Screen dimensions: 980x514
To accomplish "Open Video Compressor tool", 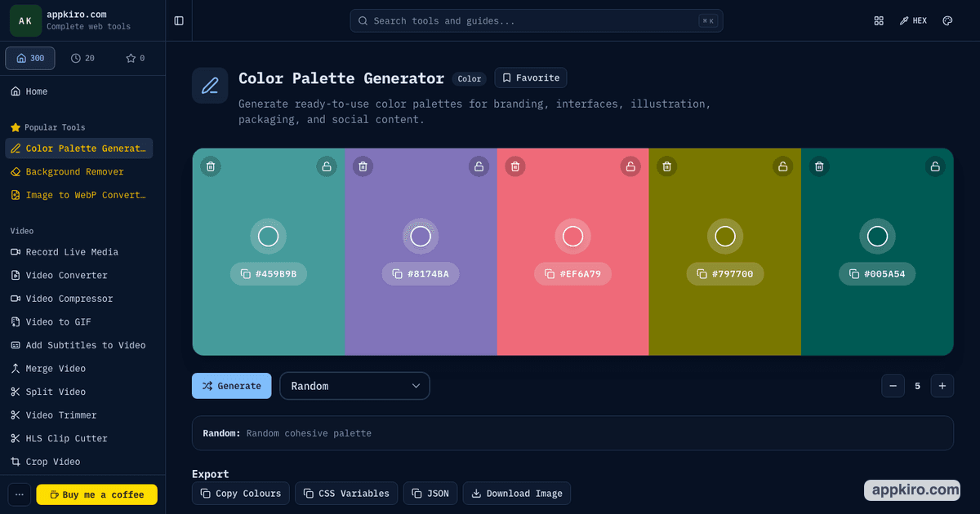I will 78,299.
